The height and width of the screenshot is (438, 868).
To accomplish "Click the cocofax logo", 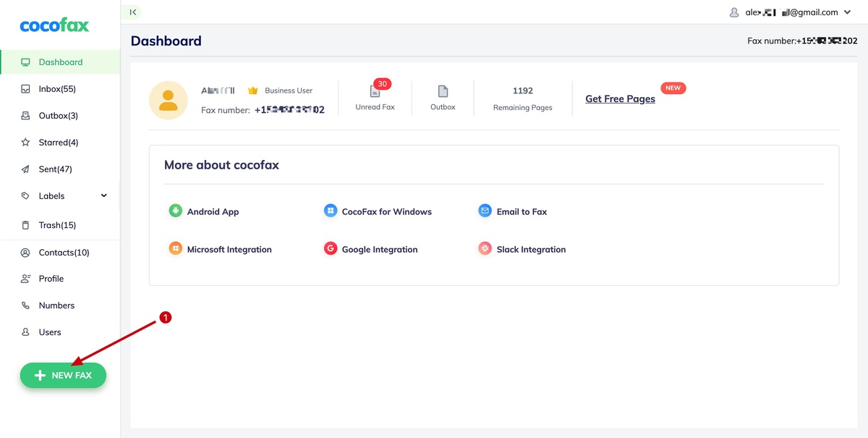I will (x=54, y=25).
